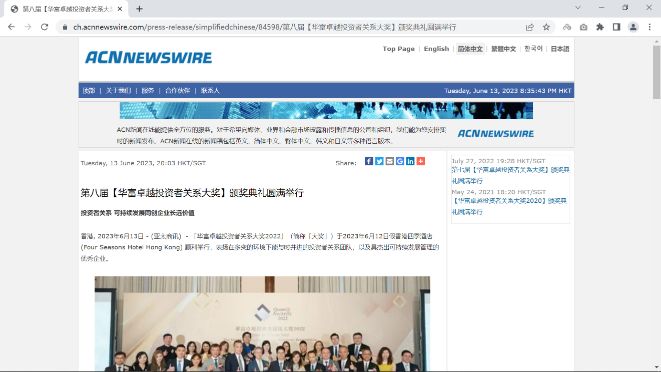Viewport: 661px width, 372px height.
Task: Open first item in blue nav bar
Action: 89,91
